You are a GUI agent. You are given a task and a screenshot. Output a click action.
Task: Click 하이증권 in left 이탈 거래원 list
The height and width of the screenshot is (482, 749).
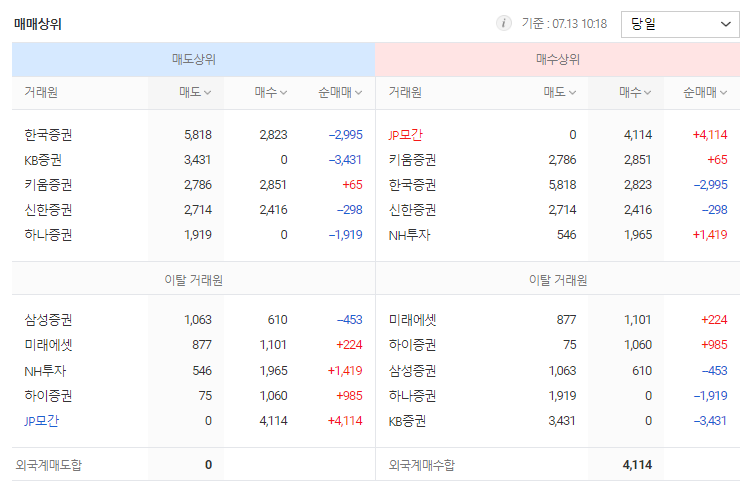click(x=48, y=396)
